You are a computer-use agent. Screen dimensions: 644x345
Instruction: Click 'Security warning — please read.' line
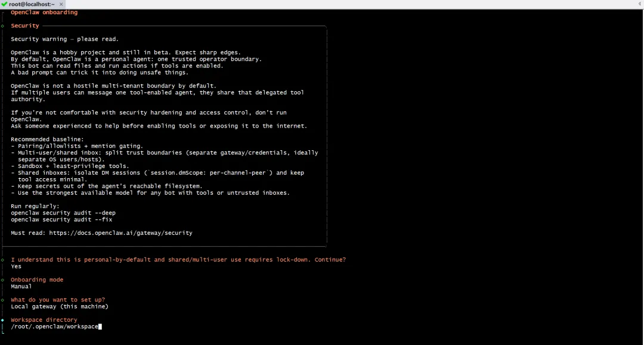(64, 39)
